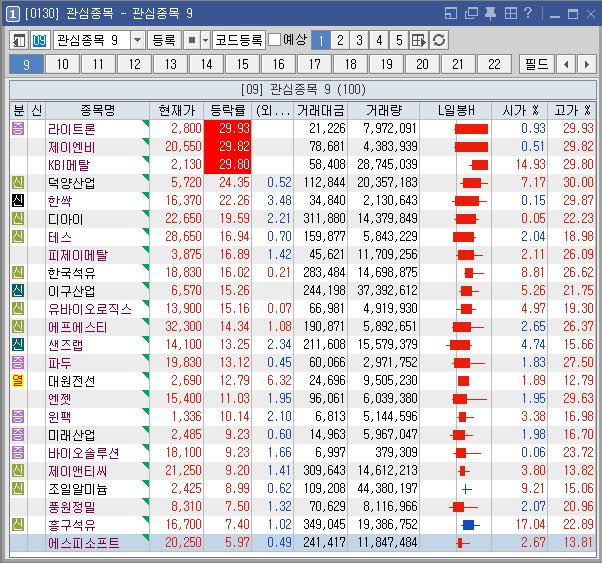
Task: Select the 디아이 stock name
Action: tap(65, 219)
